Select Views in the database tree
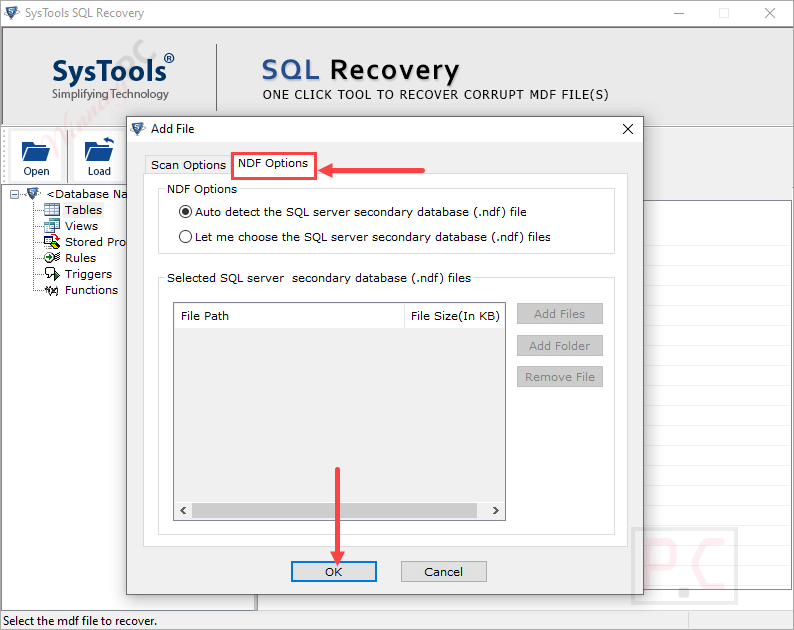The image size is (794, 630). coord(81,226)
